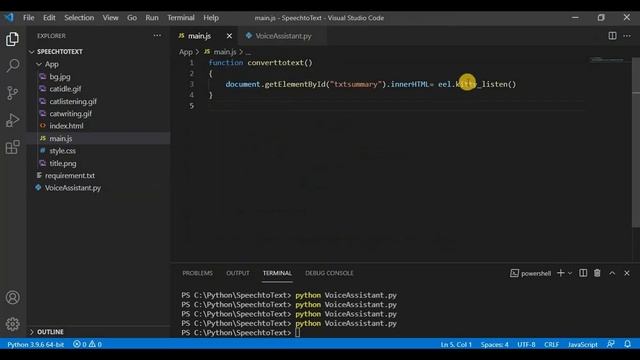
Task: Open editor more actions ellipsis
Action: pos(627,36)
